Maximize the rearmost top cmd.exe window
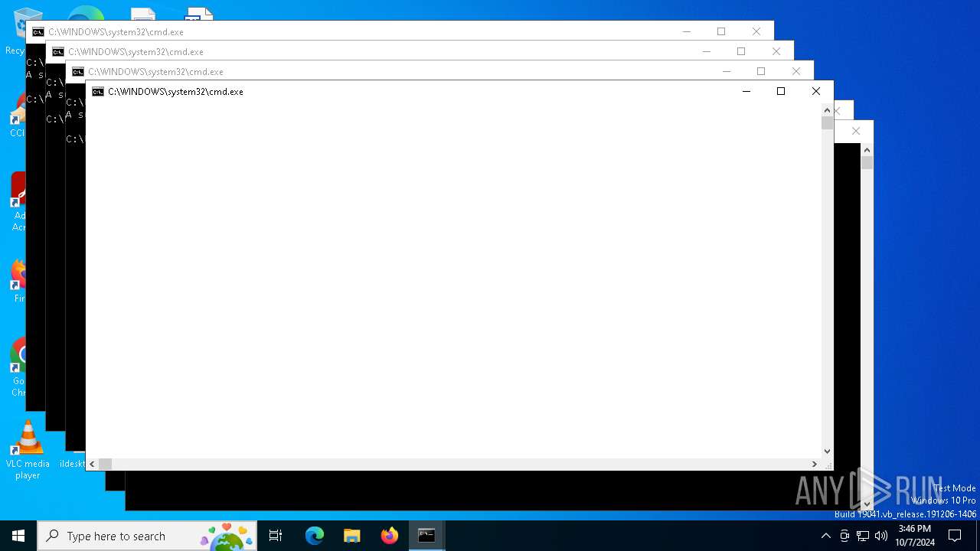 pyautogui.click(x=721, y=31)
